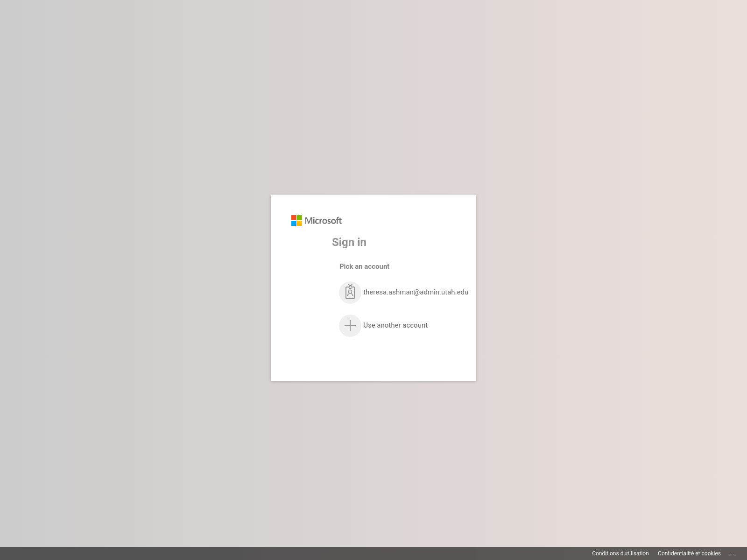Click the Sign in heading
This screenshot has height=560, width=747.
click(349, 242)
